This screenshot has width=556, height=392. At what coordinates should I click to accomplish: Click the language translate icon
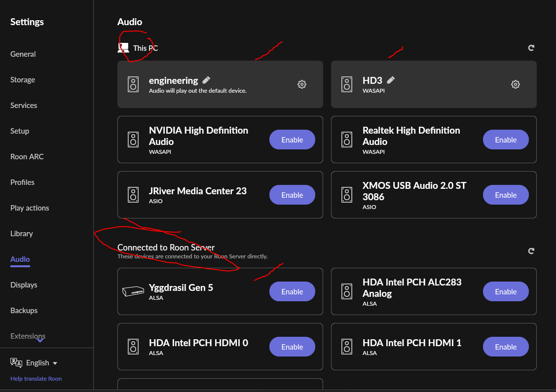(16, 362)
